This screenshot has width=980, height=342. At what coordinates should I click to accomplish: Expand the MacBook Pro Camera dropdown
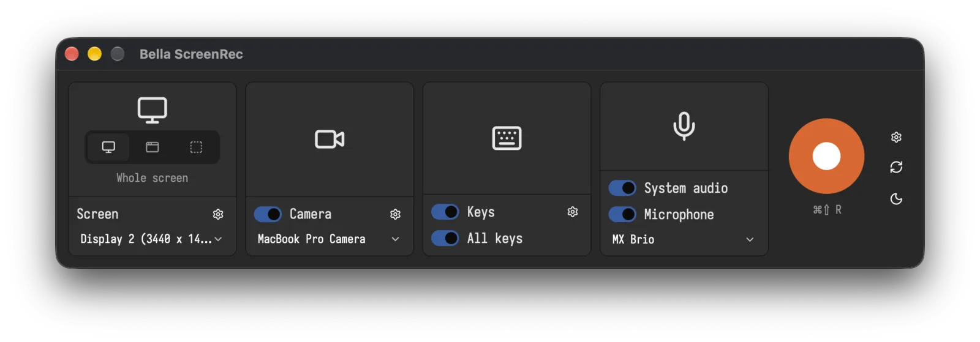point(329,239)
